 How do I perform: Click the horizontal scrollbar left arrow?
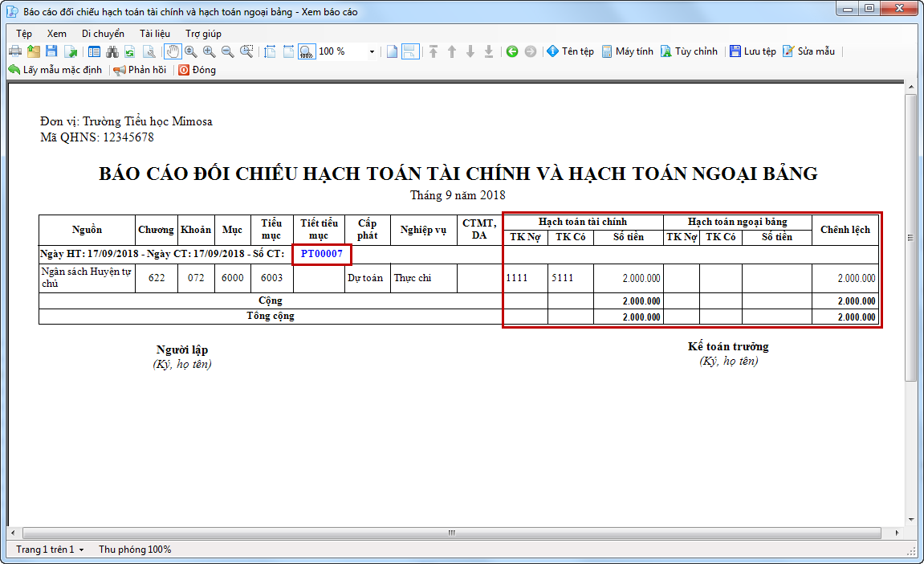[x=13, y=533]
